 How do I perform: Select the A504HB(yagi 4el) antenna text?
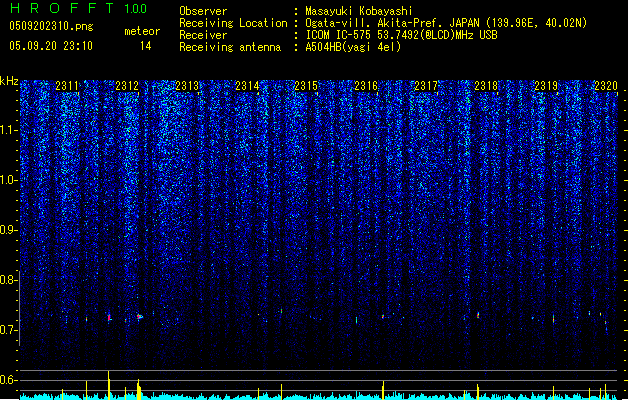(x=353, y=47)
